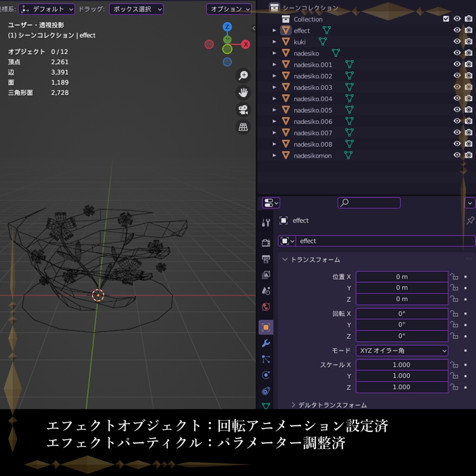Image resolution: width=476 pixels, height=476 pixels.
Task: Open the Object Constraints properties tab
Action: pyautogui.click(x=266, y=391)
